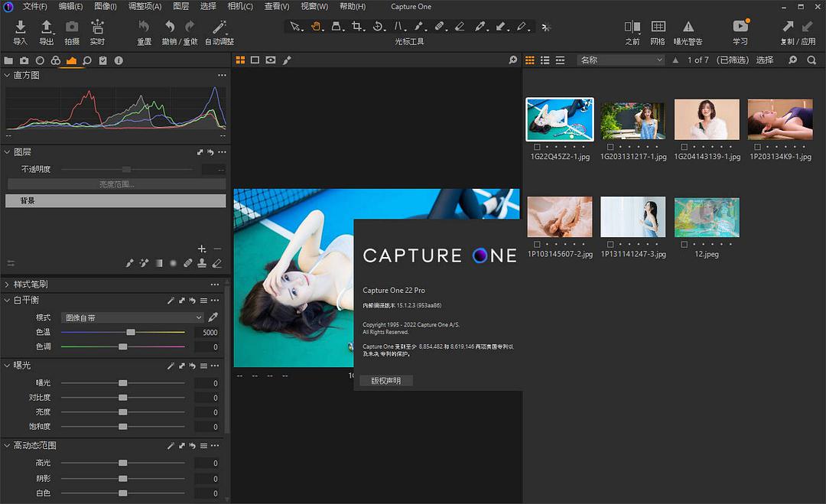Open the 名称 sort dropdown
Screen dimensions: 826x504
tap(620, 60)
